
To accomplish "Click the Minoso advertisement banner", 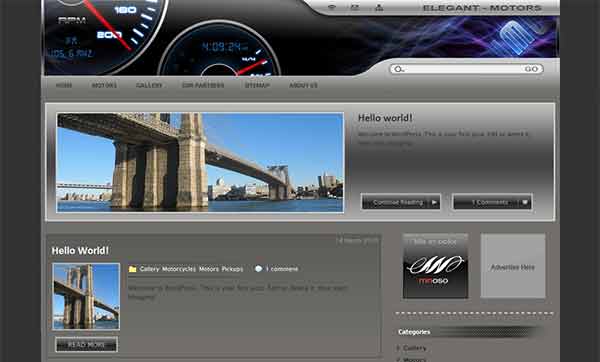I will [435, 266].
